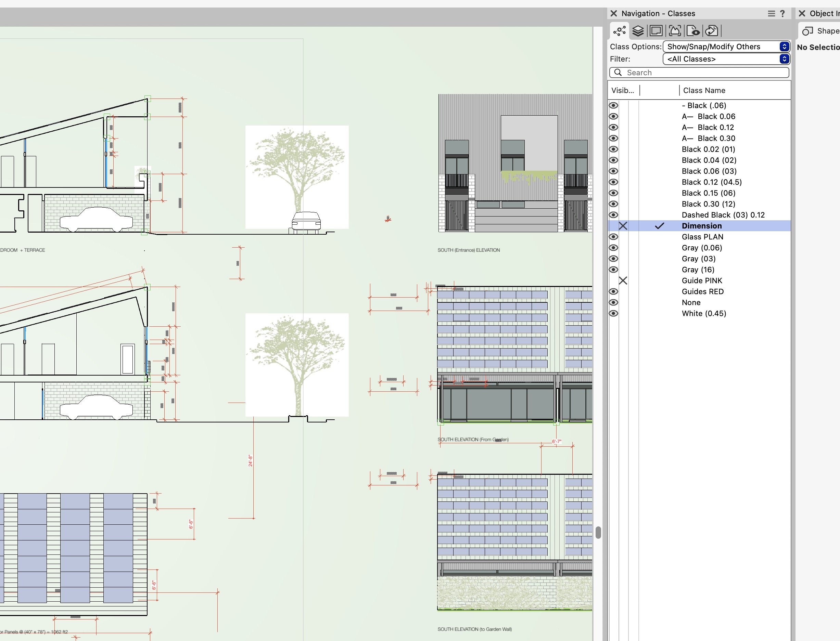Hide the Guides RED class
Viewport: 840px width, 641px height.
tap(614, 291)
